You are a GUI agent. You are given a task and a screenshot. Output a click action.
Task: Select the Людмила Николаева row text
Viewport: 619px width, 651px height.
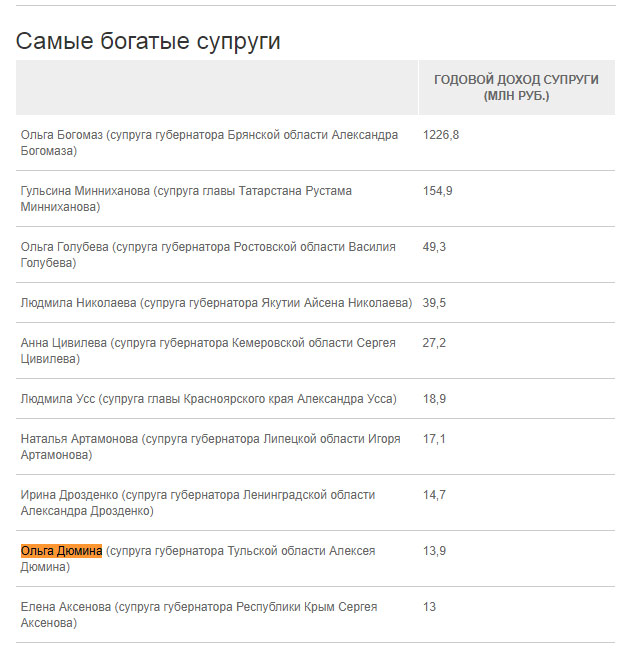coord(216,303)
